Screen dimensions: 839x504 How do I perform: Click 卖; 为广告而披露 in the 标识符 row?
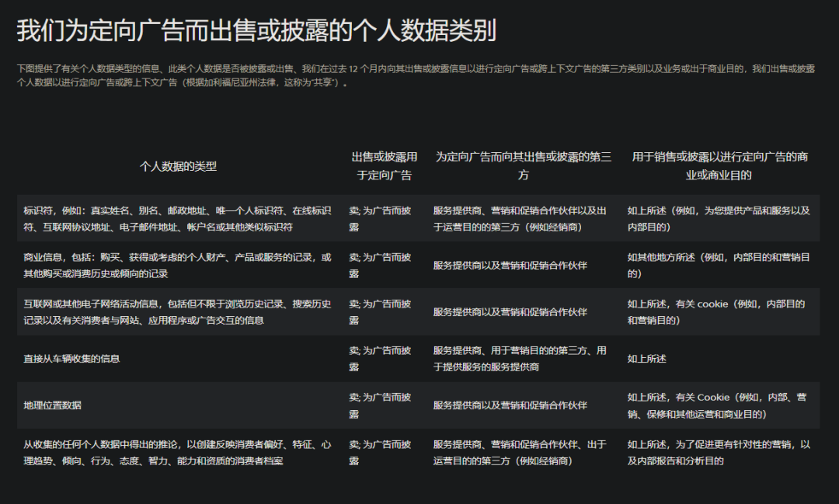click(x=380, y=219)
